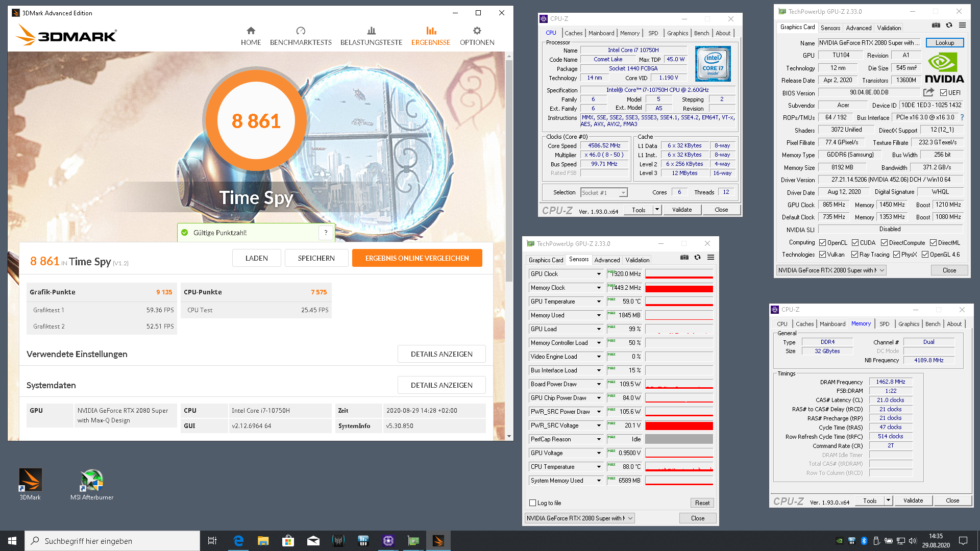Open Tools dropdown arrow in CPU-Z Memory window
The height and width of the screenshot is (551, 980).
pos(888,500)
